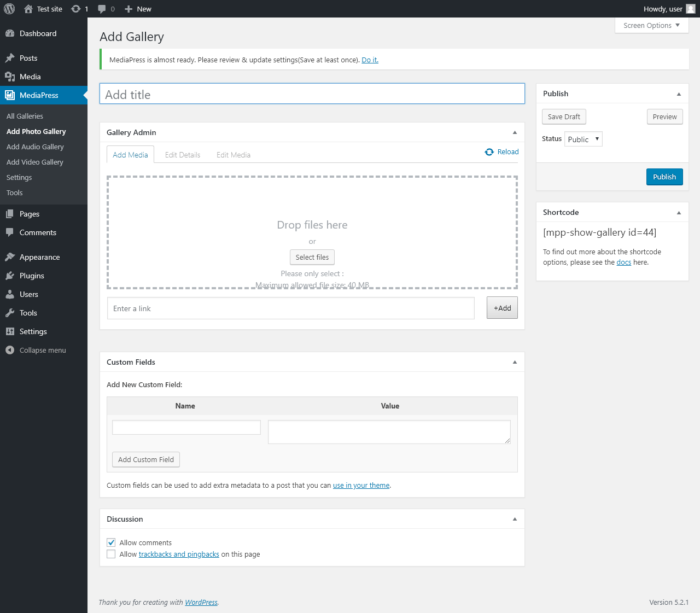
Task: Click the MediaPress gallery icon
Action: click(x=10, y=95)
